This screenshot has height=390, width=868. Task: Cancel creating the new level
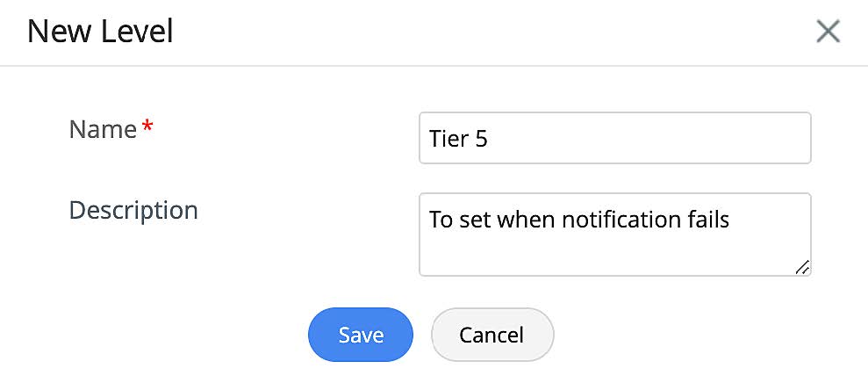(x=491, y=335)
